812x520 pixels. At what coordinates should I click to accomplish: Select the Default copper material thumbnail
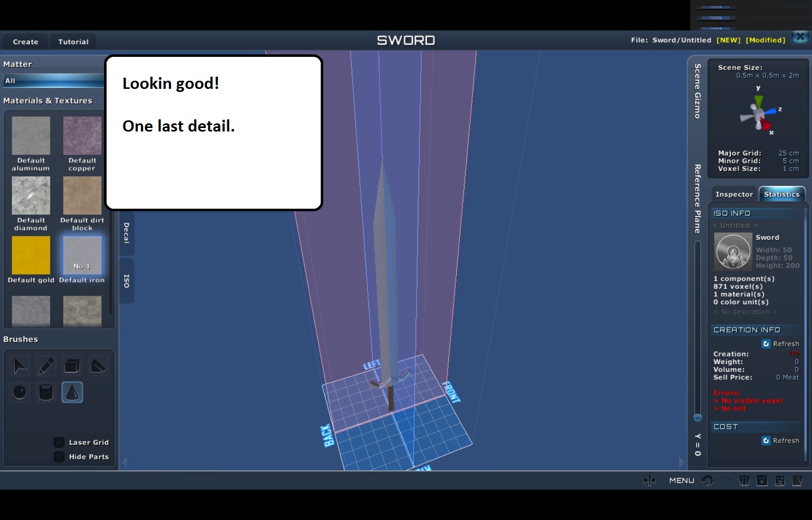[x=82, y=136]
